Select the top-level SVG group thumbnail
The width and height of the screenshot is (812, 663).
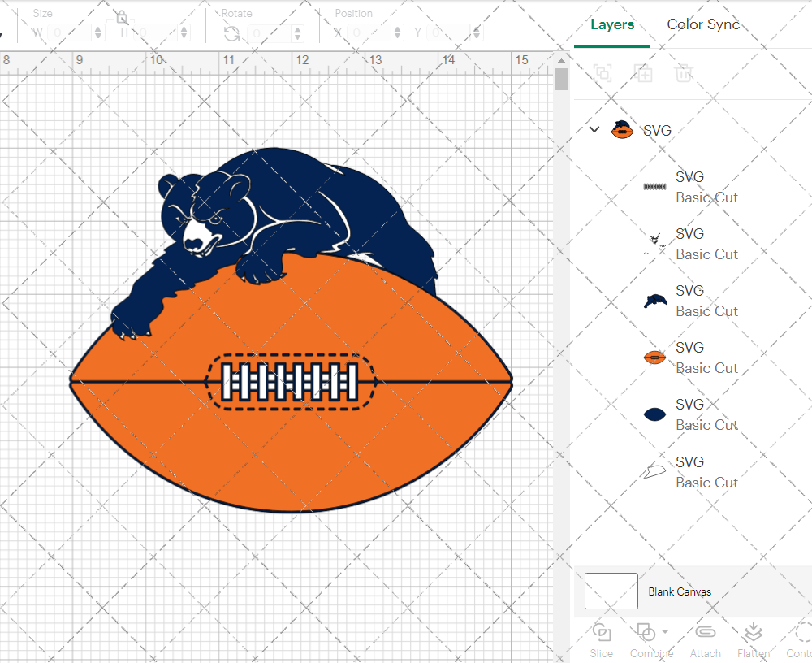click(622, 129)
